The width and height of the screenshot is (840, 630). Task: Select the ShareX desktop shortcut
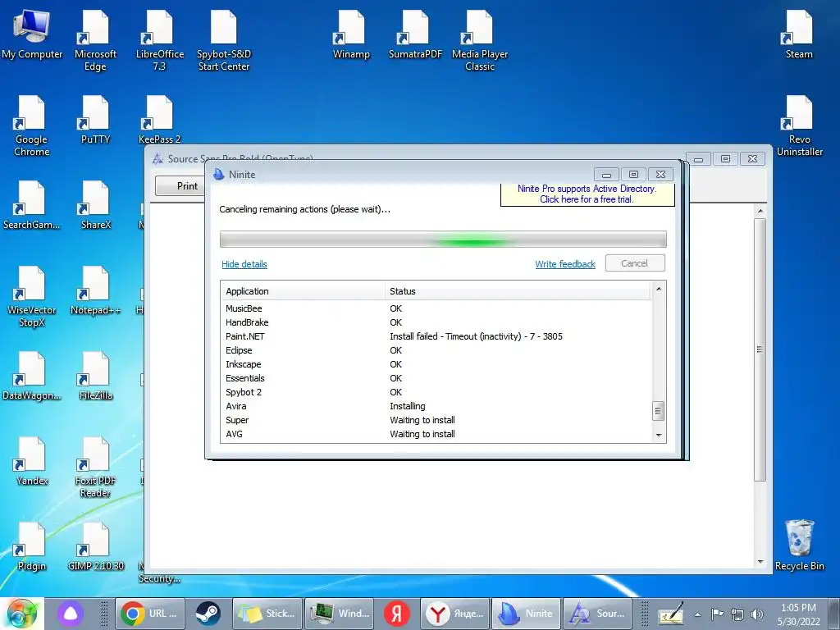click(x=95, y=205)
